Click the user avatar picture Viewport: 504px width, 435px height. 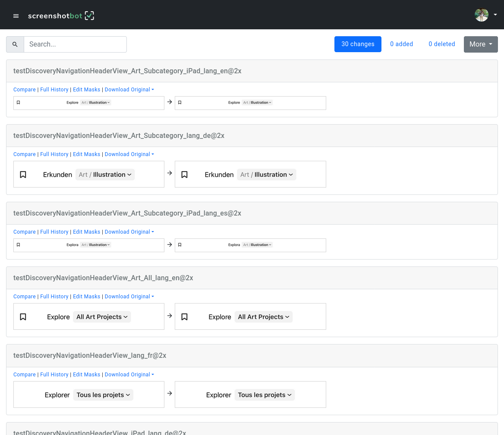point(481,15)
